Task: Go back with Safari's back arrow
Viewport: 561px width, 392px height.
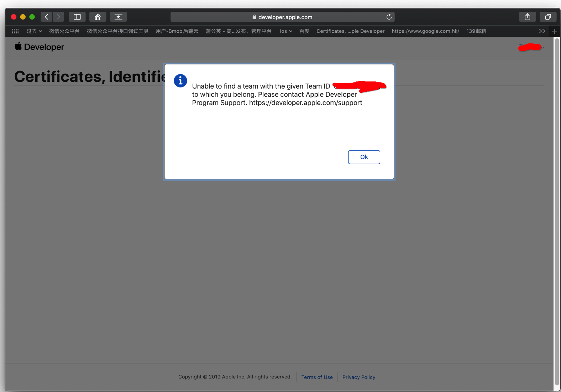Action: tap(46, 17)
